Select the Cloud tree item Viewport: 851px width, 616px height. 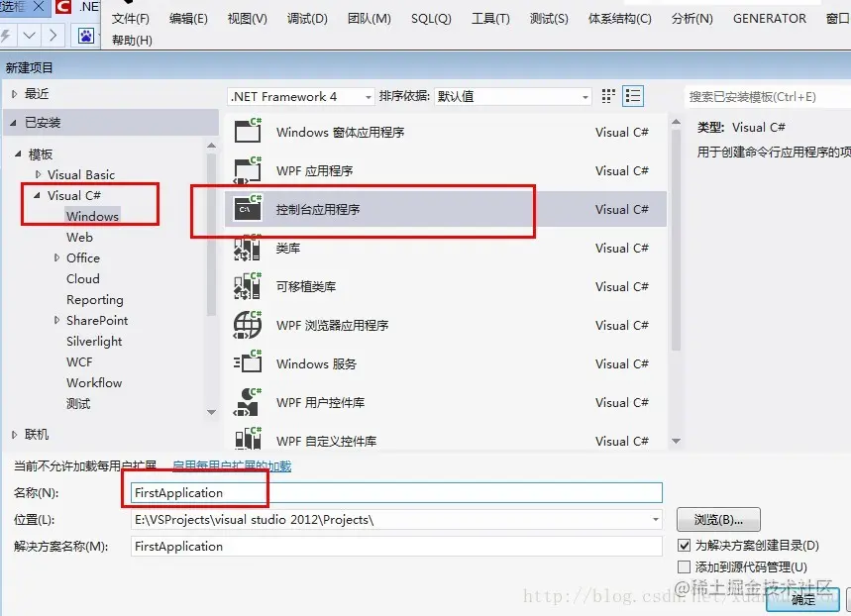tap(83, 279)
